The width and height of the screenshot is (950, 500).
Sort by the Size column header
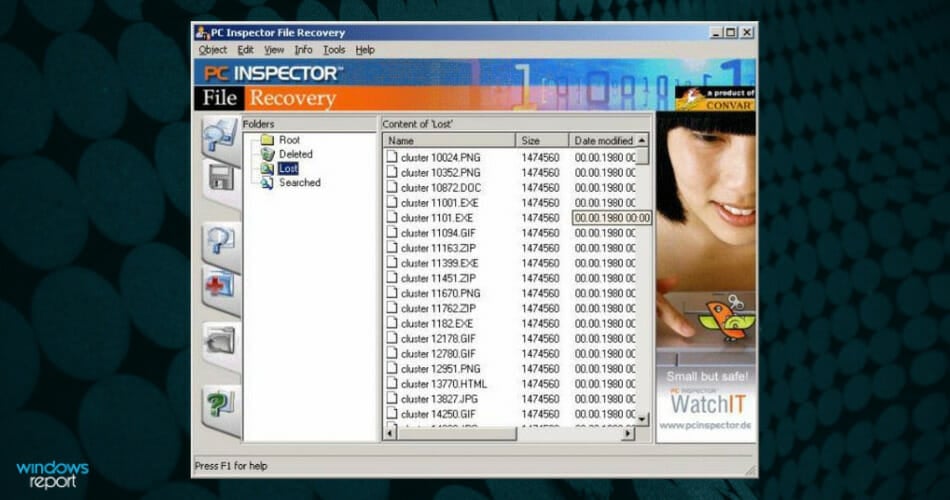point(542,141)
